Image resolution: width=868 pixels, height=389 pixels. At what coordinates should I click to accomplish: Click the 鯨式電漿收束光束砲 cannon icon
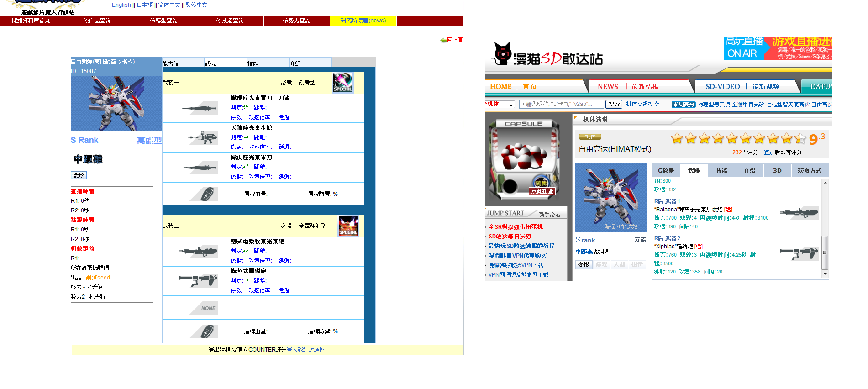[198, 251]
